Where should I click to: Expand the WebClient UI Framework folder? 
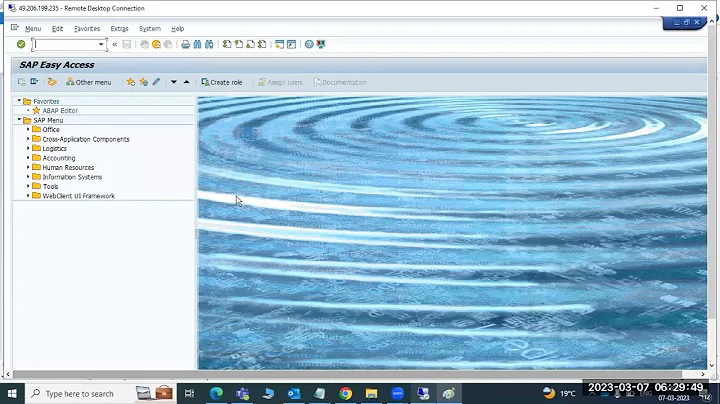point(28,196)
